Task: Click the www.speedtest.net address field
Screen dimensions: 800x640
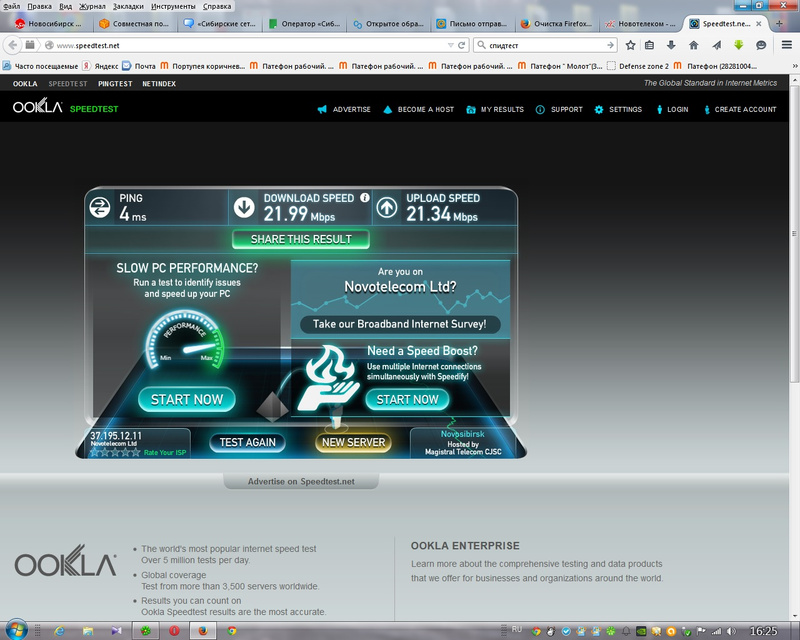Action: [x=250, y=45]
